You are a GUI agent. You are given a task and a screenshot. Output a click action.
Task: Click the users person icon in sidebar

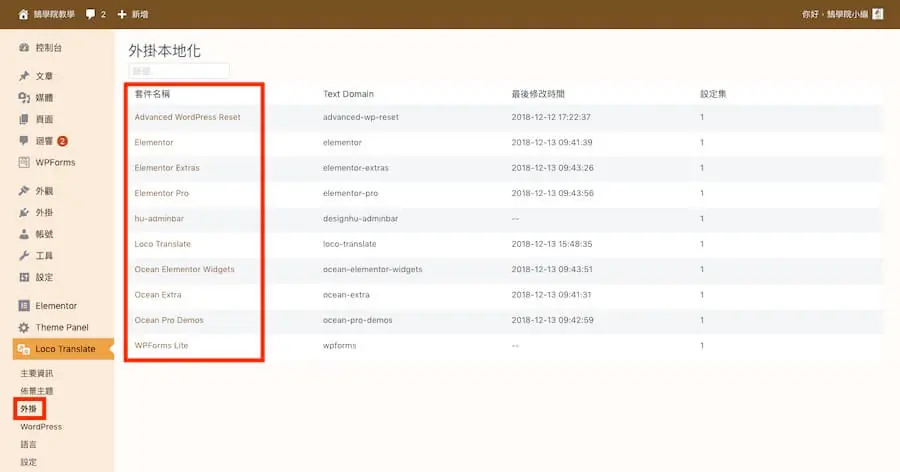tap(24, 234)
